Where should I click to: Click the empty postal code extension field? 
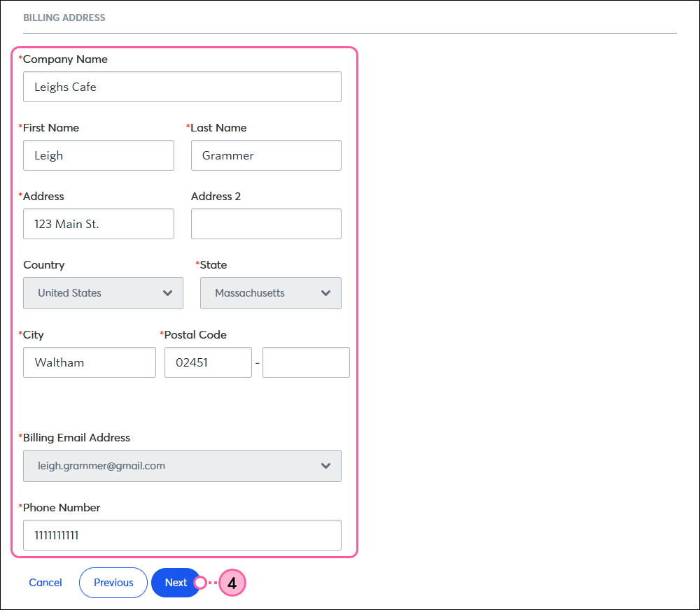point(307,362)
